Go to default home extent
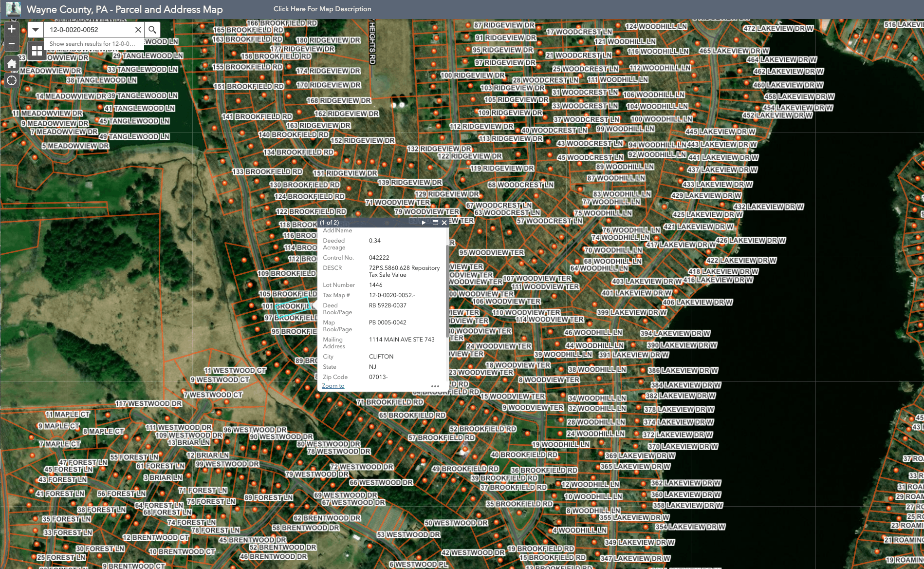Image resolution: width=924 pixels, height=569 pixels. tap(12, 64)
